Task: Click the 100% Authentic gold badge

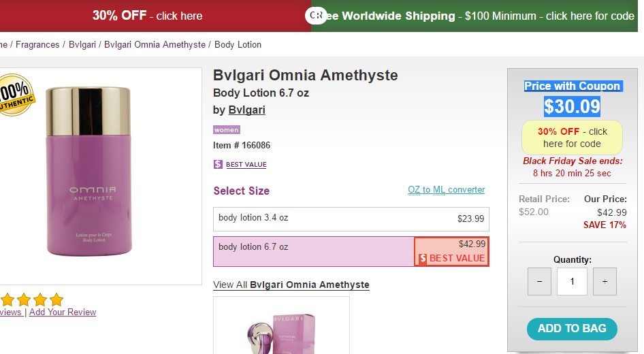Action: click(14, 95)
